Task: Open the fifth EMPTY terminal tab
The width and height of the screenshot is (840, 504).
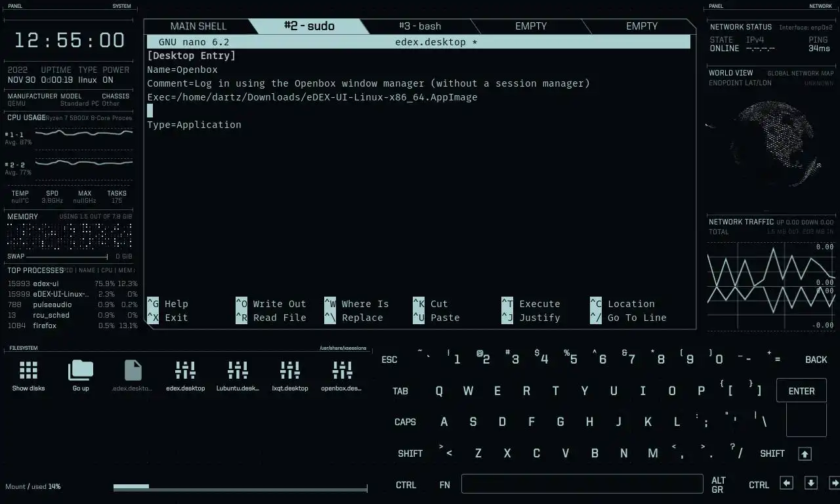Action: click(642, 26)
